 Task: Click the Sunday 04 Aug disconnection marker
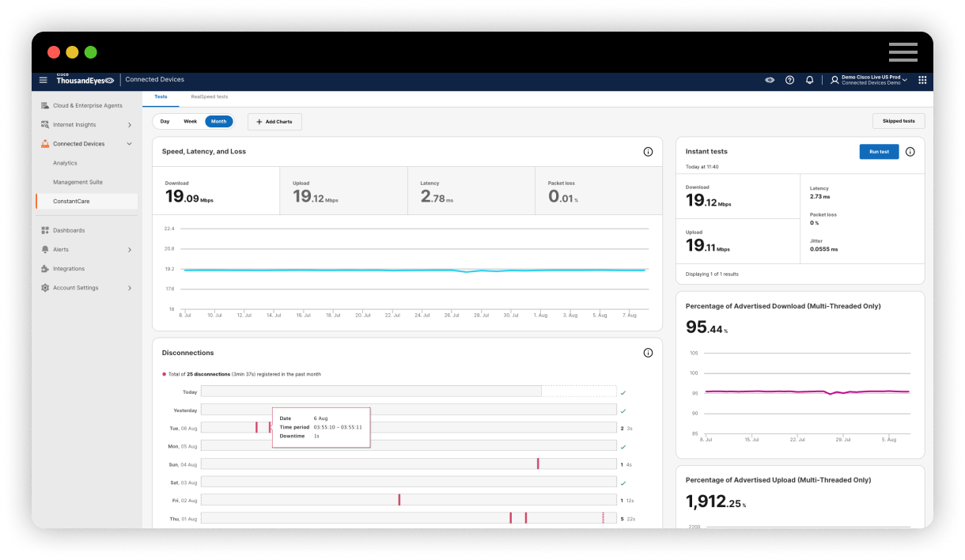coord(538,464)
